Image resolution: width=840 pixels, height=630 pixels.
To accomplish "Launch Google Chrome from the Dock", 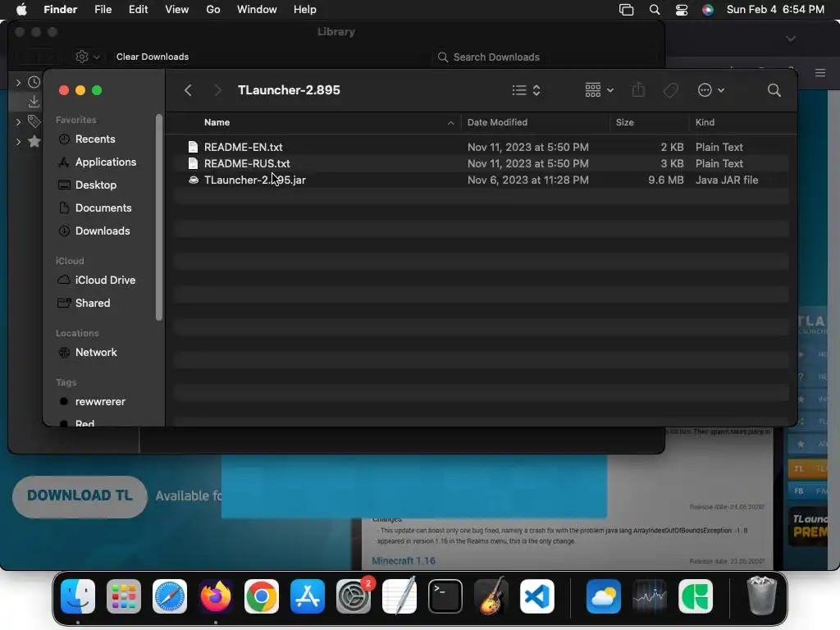I will (262, 596).
